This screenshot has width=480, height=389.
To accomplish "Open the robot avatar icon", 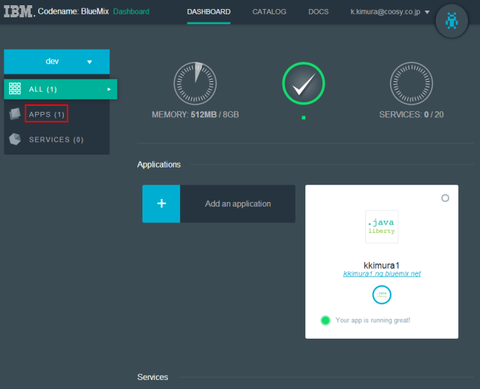I will click(452, 21).
